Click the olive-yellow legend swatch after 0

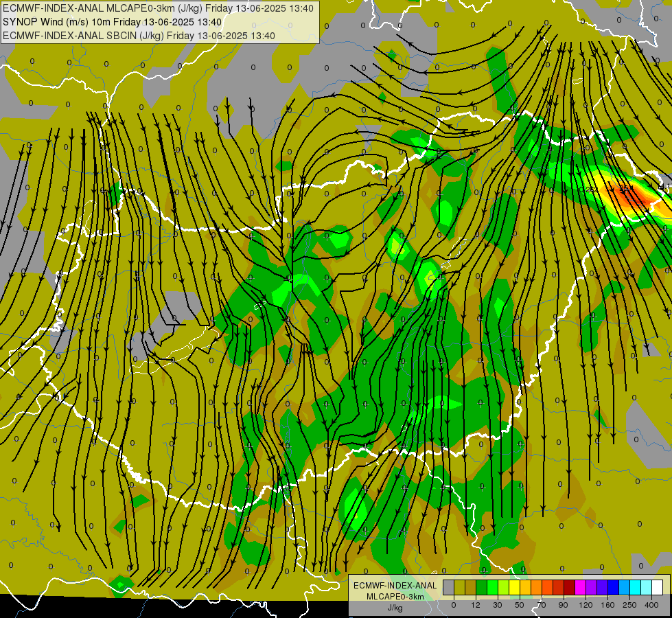(459, 587)
